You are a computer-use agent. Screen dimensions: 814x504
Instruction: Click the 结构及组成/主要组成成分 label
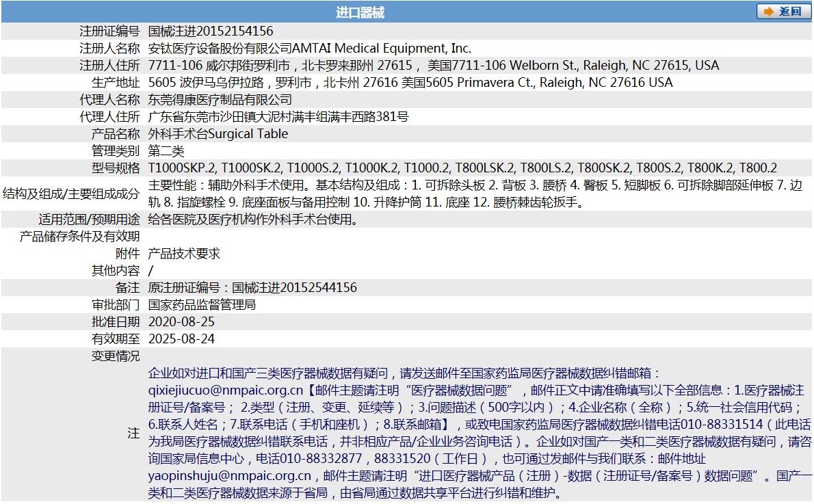coord(71,194)
